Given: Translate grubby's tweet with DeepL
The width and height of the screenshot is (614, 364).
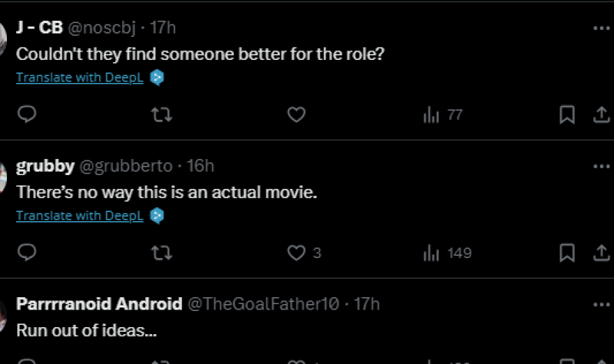Looking at the screenshot, I should click(x=80, y=216).
